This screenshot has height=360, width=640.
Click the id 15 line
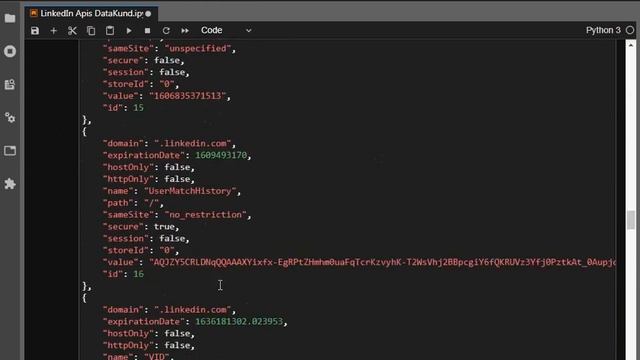[123, 108]
